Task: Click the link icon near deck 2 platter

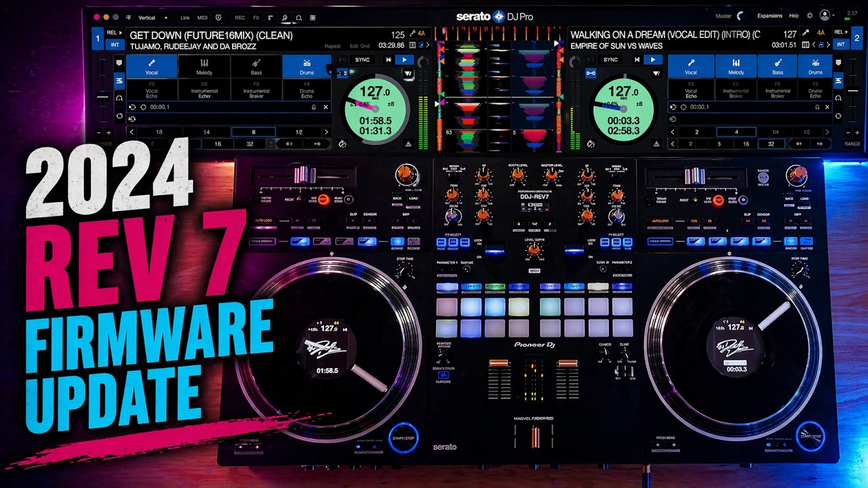Action: click(x=591, y=73)
